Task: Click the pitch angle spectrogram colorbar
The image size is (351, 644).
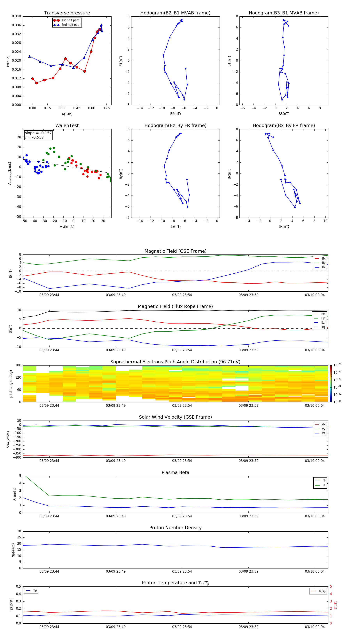Action: tap(331, 384)
